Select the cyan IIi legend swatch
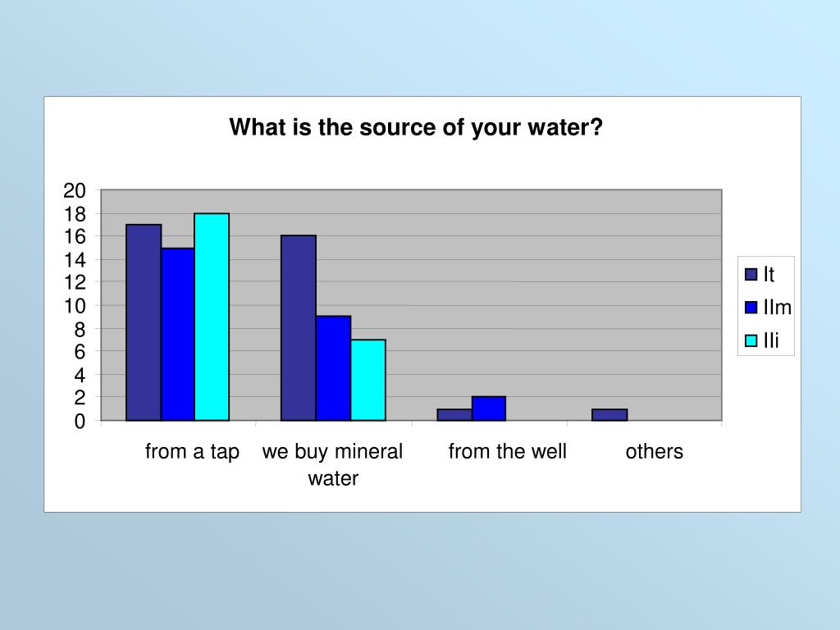 751,340
